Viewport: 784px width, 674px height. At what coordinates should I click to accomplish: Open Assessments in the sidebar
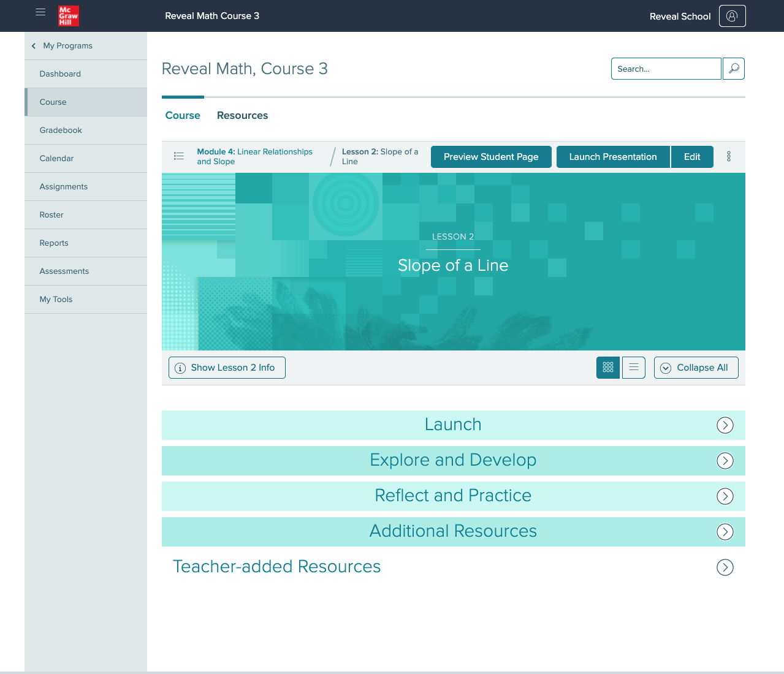pyautogui.click(x=86, y=271)
